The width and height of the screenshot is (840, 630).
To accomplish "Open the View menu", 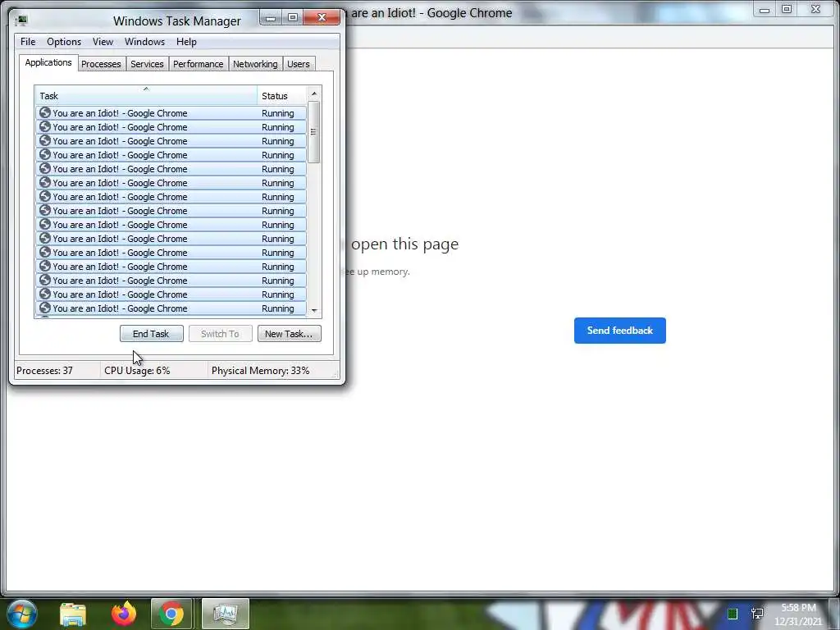I will 103,42.
